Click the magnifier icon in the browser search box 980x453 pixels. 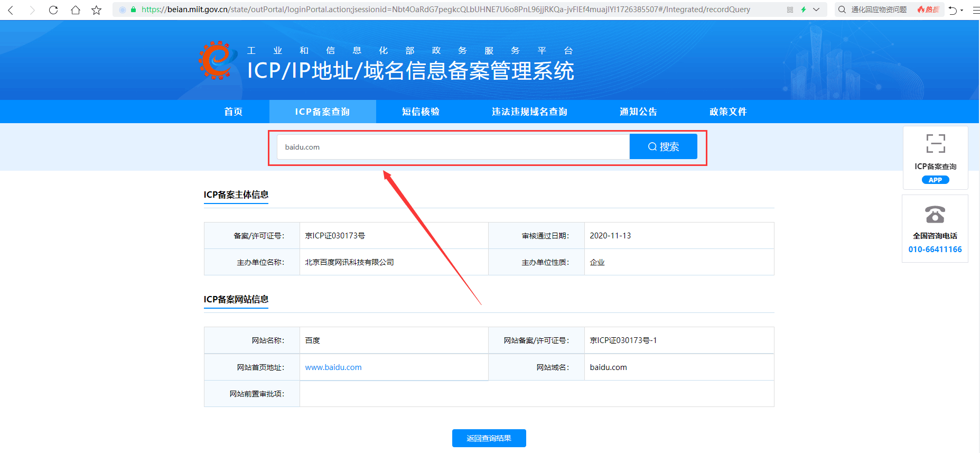coord(842,10)
